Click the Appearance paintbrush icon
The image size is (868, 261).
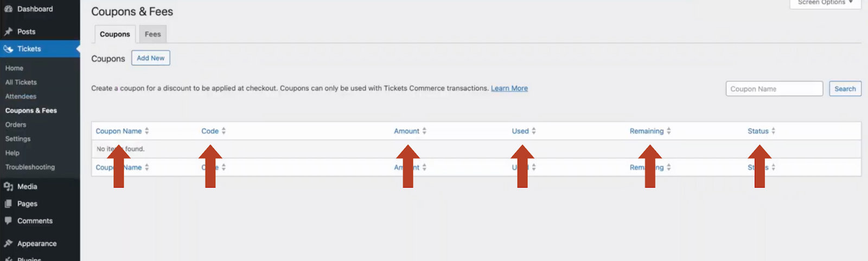8,244
